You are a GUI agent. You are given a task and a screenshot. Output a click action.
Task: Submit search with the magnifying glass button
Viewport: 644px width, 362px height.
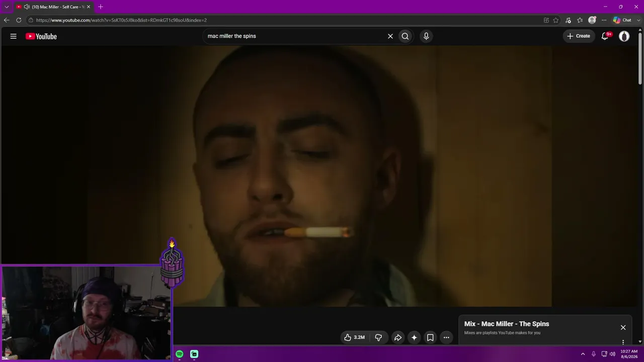[x=405, y=36]
